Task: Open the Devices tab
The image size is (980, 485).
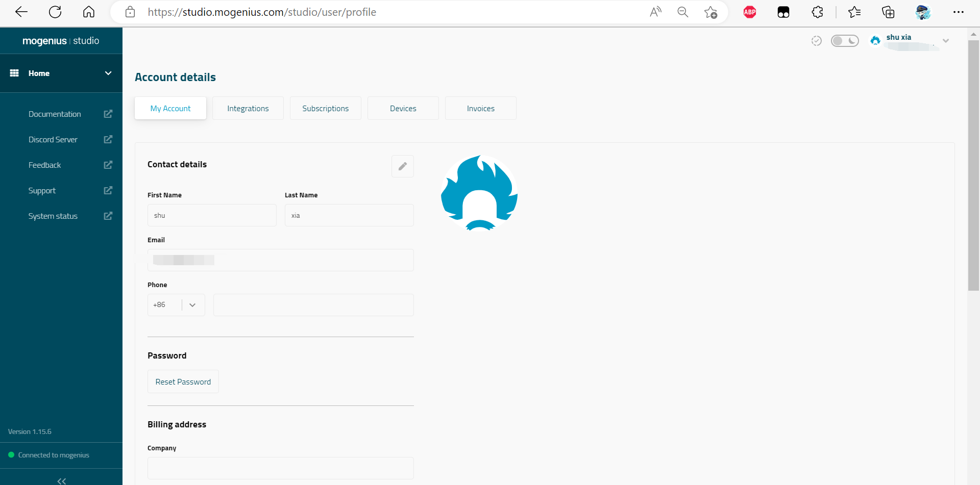Action: pyautogui.click(x=403, y=108)
